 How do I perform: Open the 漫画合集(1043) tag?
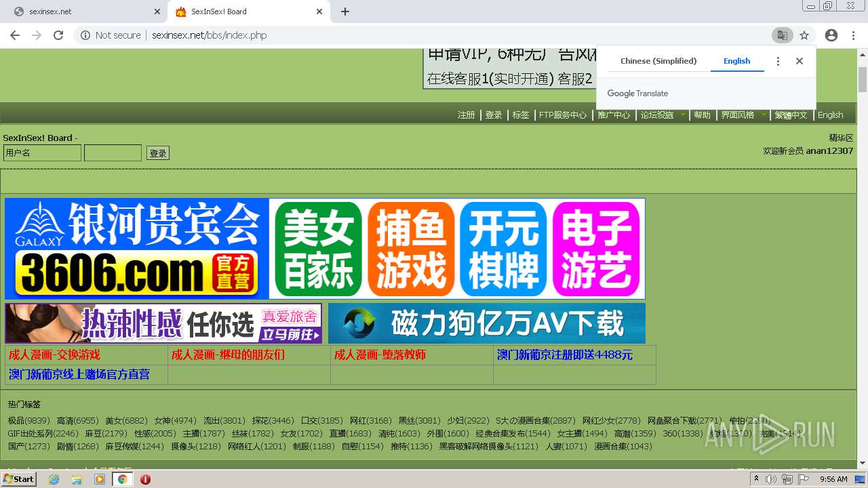623,447
